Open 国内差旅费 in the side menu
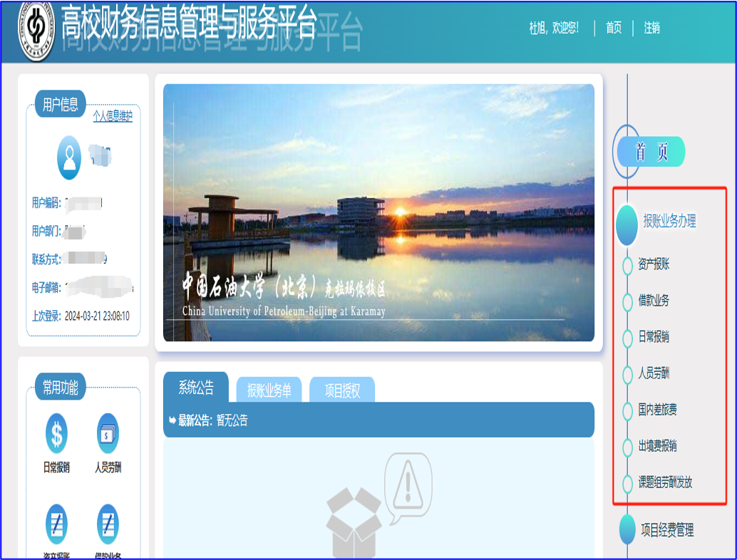737x560 pixels. coord(657,410)
